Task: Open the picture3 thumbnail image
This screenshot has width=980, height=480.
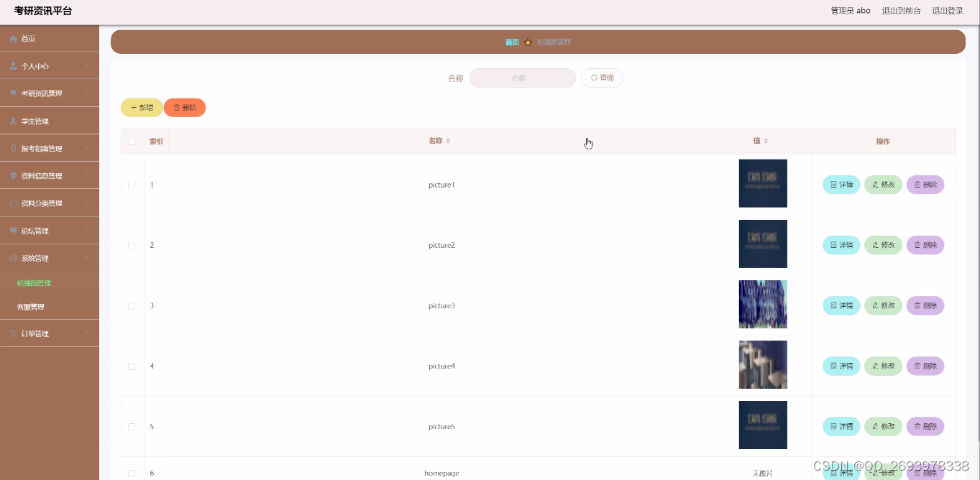Action: tap(763, 304)
